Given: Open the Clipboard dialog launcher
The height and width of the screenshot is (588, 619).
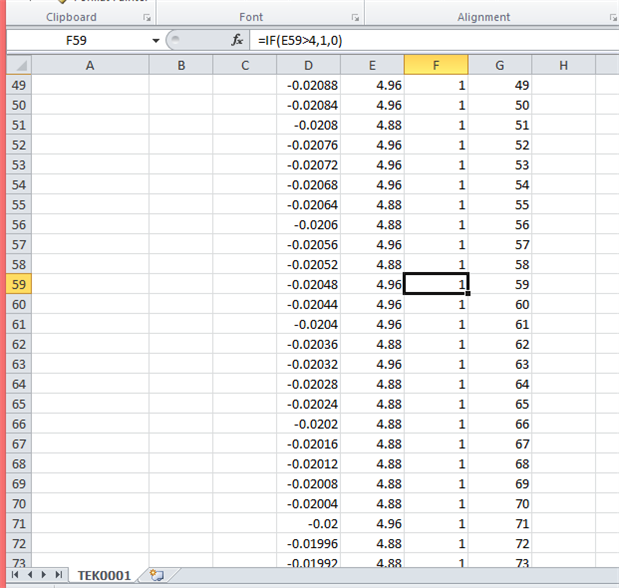Looking at the screenshot, I should pyautogui.click(x=147, y=18).
